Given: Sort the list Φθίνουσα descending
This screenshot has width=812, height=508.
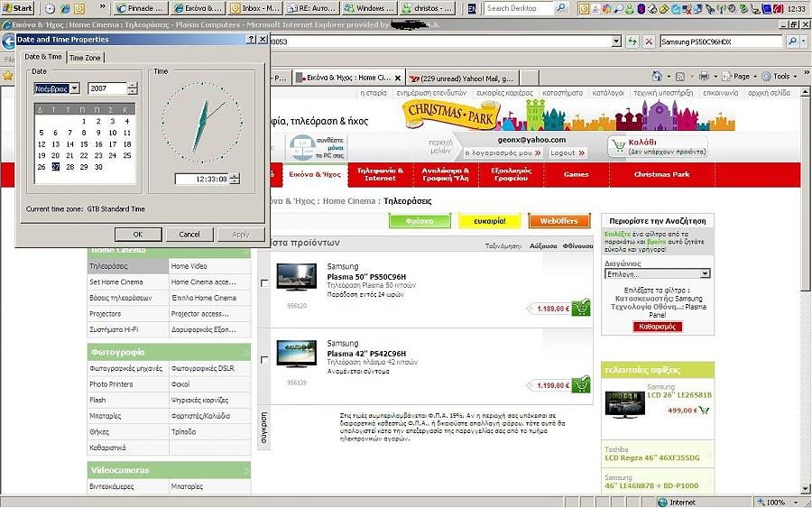Looking at the screenshot, I should click(577, 246).
